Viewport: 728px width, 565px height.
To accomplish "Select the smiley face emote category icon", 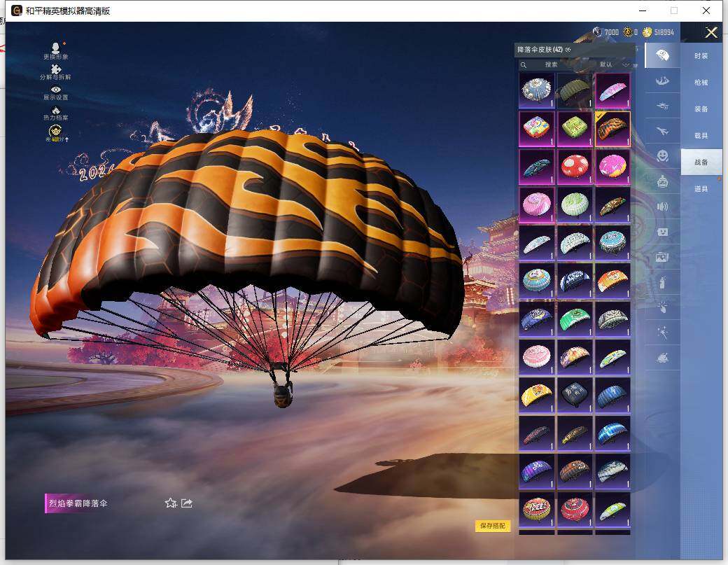I will point(661,155).
